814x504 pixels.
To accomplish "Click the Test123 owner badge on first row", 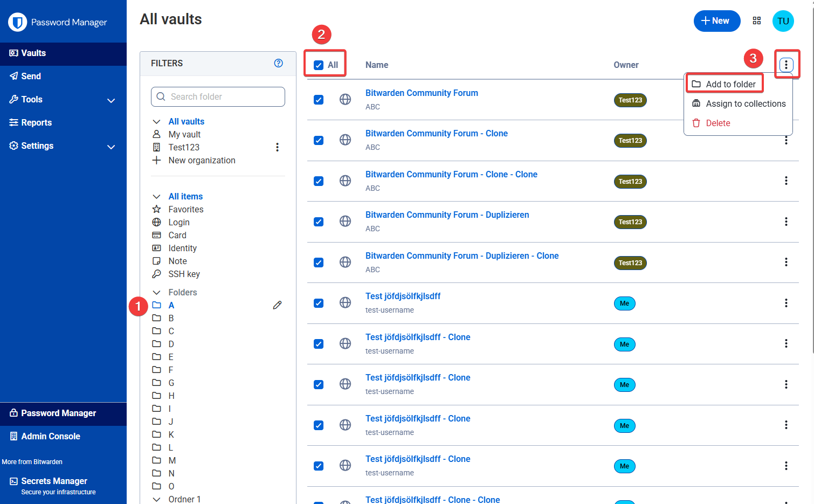I will tap(630, 100).
